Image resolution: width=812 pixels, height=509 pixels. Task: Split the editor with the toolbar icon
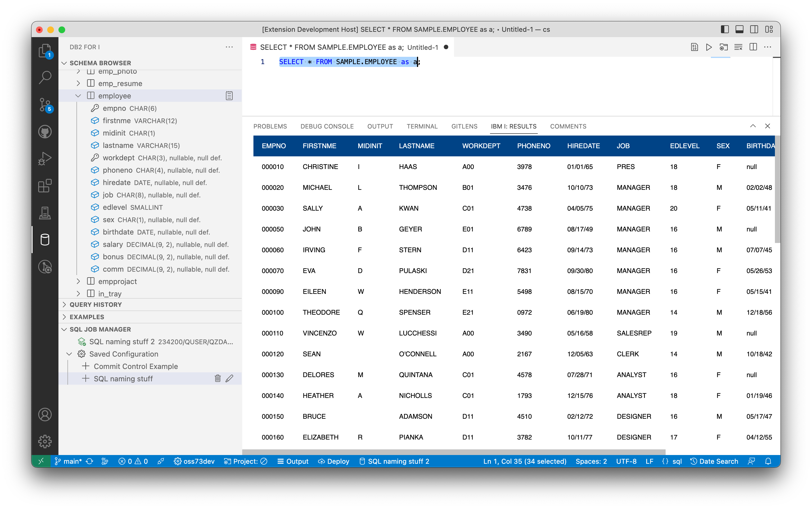(x=753, y=47)
